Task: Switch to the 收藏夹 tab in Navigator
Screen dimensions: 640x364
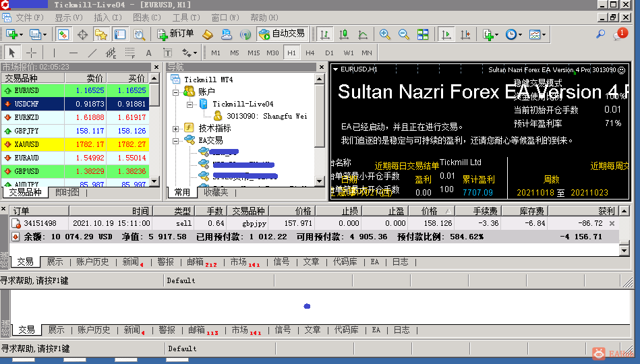Action: tap(216, 192)
